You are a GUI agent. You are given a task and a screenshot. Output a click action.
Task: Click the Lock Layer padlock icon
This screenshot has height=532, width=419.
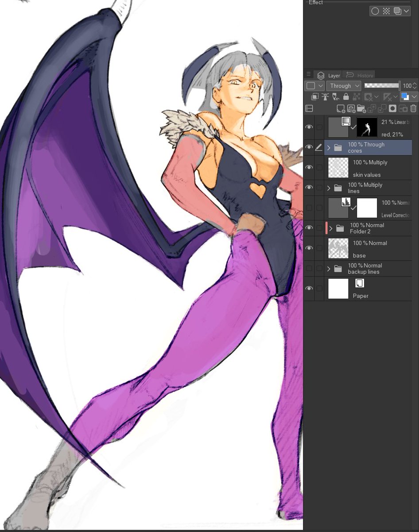coord(346,97)
